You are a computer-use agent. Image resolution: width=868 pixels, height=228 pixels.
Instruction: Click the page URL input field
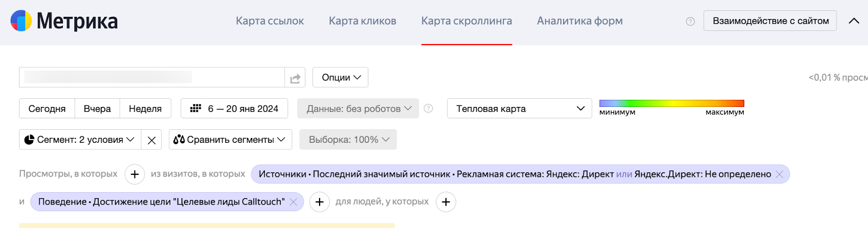(152, 77)
